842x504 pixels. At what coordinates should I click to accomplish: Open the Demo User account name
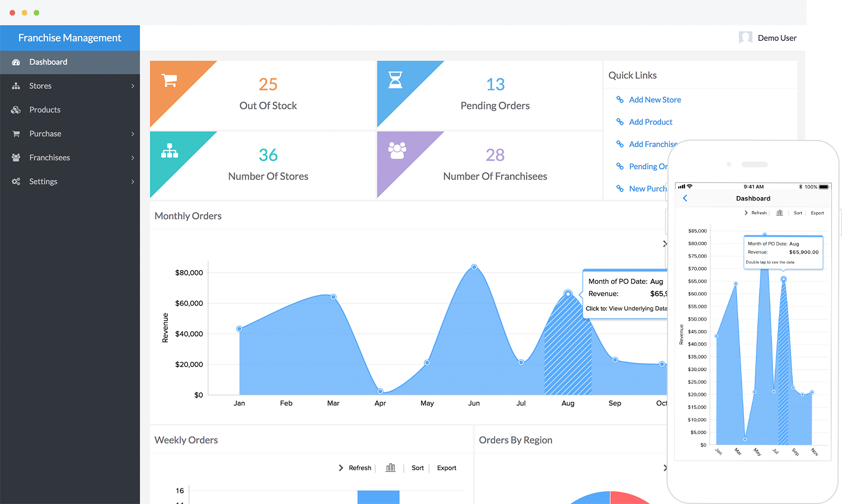[x=777, y=38]
